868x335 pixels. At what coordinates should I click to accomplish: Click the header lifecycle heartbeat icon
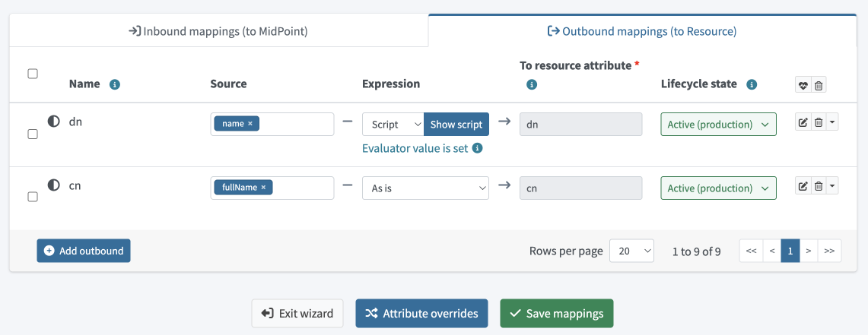(803, 86)
